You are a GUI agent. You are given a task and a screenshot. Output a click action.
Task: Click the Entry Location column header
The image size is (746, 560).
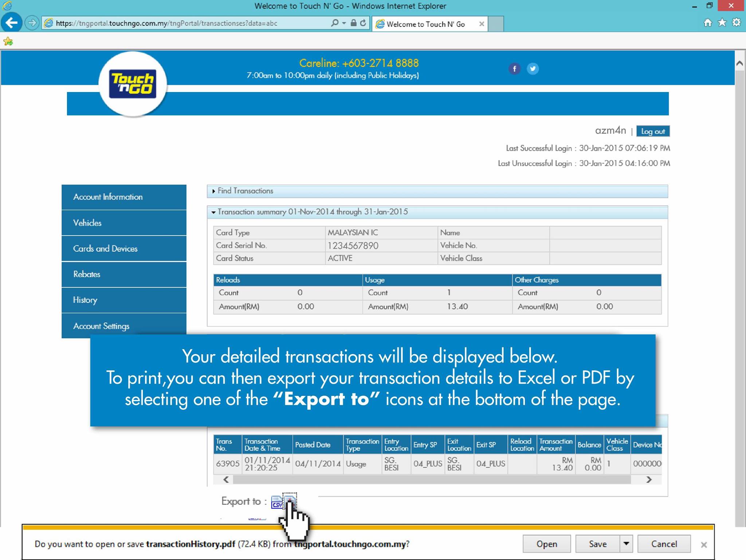click(396, 445)
